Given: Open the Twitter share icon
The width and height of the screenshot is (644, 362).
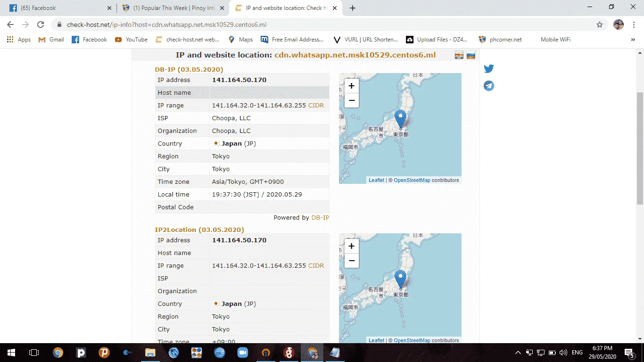Looking at the screenshot, I should point(489,69).
